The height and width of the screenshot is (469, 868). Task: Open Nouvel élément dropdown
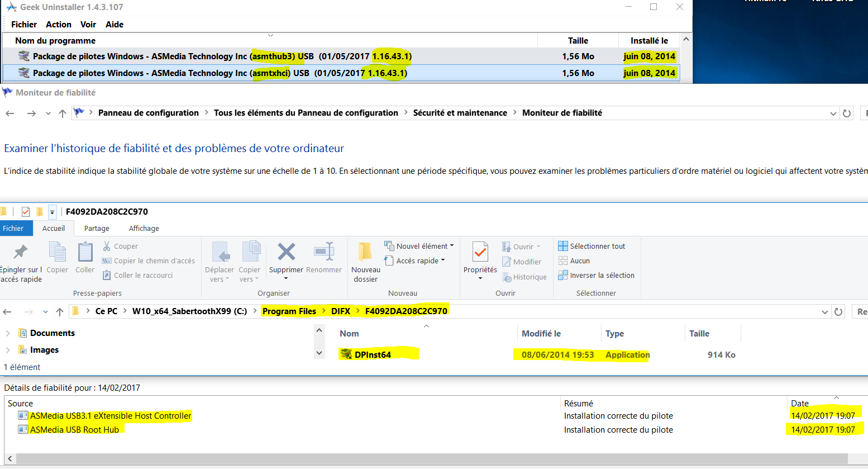[x=419, y=246]
